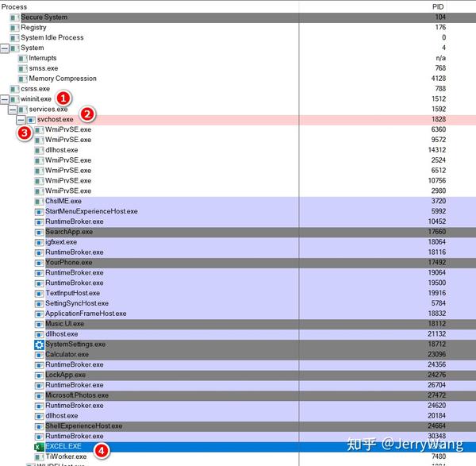
Task: Sort by the Process column header
Action: (x=14, y=6)
